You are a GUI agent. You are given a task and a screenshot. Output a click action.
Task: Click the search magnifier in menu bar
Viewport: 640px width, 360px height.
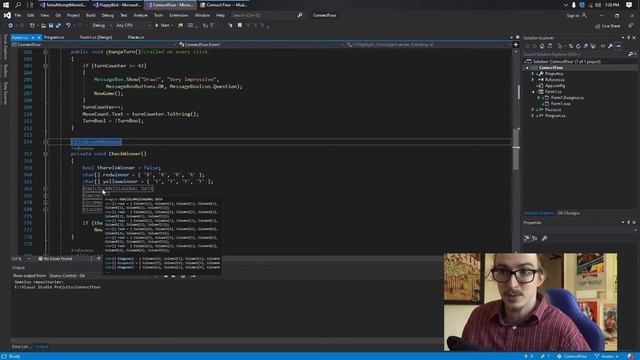pyautogui.click(x=300, y=15)
